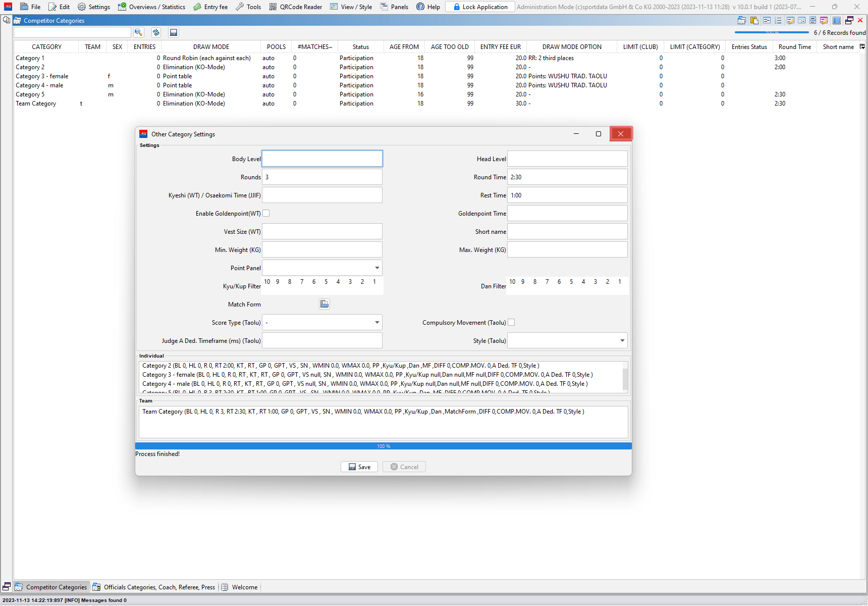Viewport: 868px width, 606px height.
Task: Open the Match Form folder icon
Action: [324, 304]
